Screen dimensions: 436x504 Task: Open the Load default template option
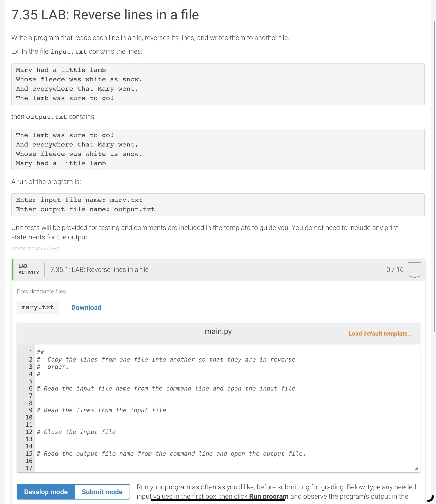pos(380,333)
